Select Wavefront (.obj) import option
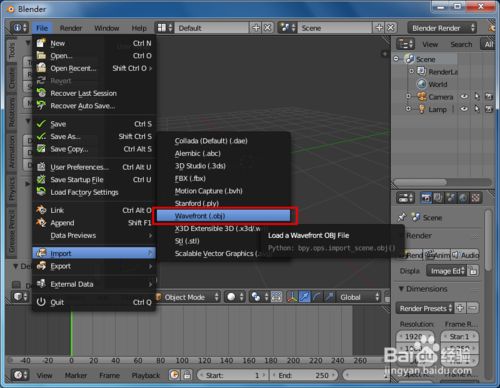 pos(223,216)
